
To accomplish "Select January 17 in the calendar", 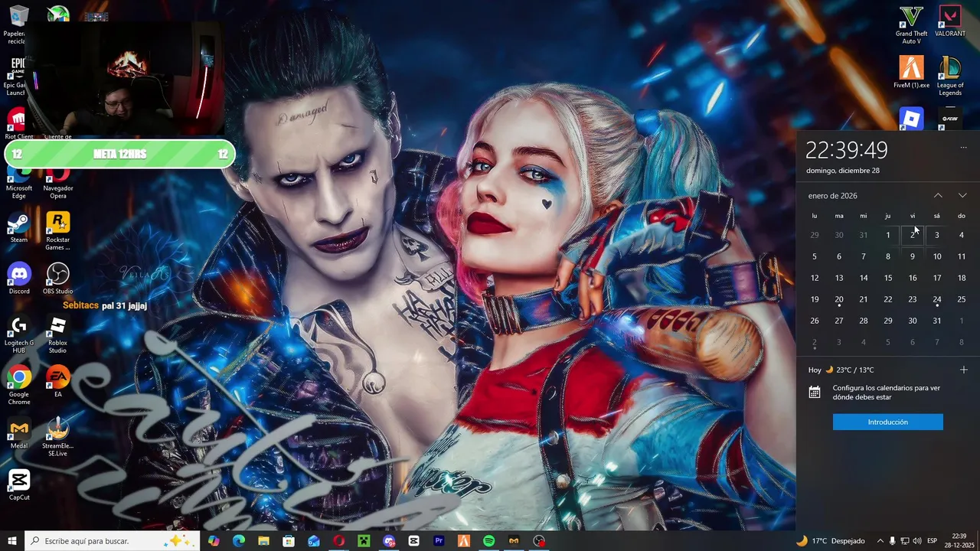I will (x=937, y=278).
